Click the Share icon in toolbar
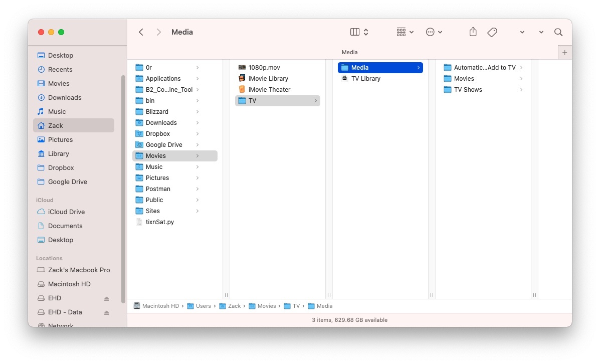 point(473,32)
